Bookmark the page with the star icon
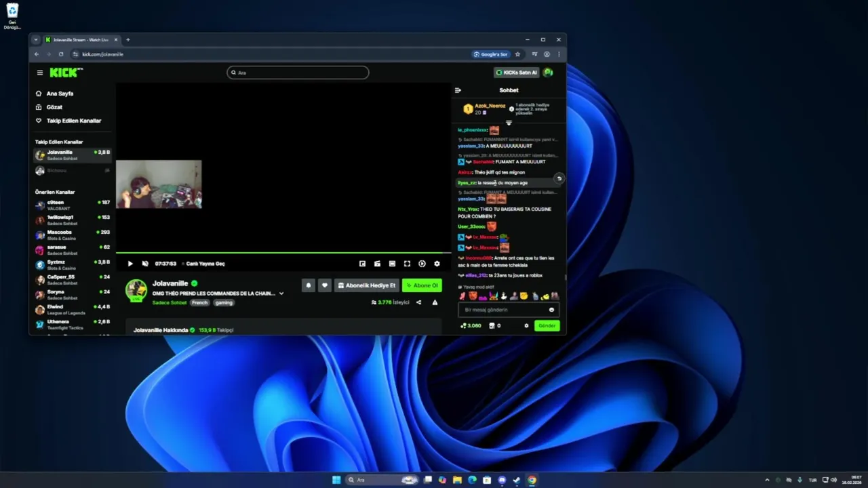The width and height of the screenshot is (868, 488). coord(517,54)
